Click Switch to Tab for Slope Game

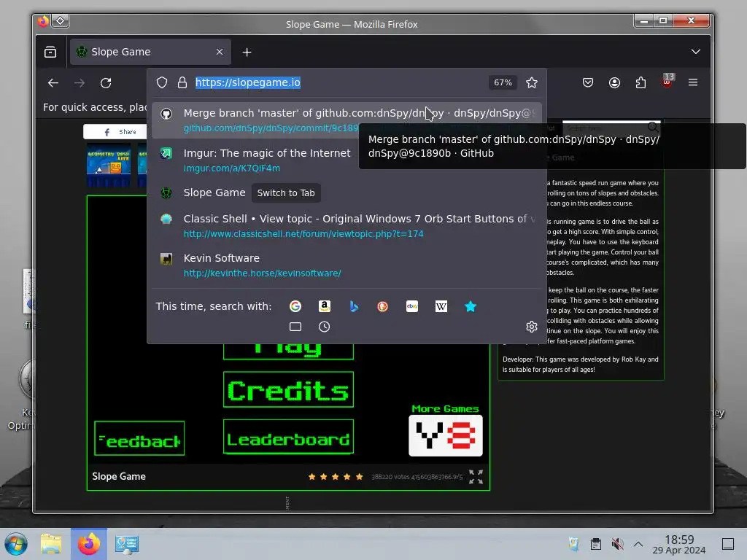click(x=286, y=192)
